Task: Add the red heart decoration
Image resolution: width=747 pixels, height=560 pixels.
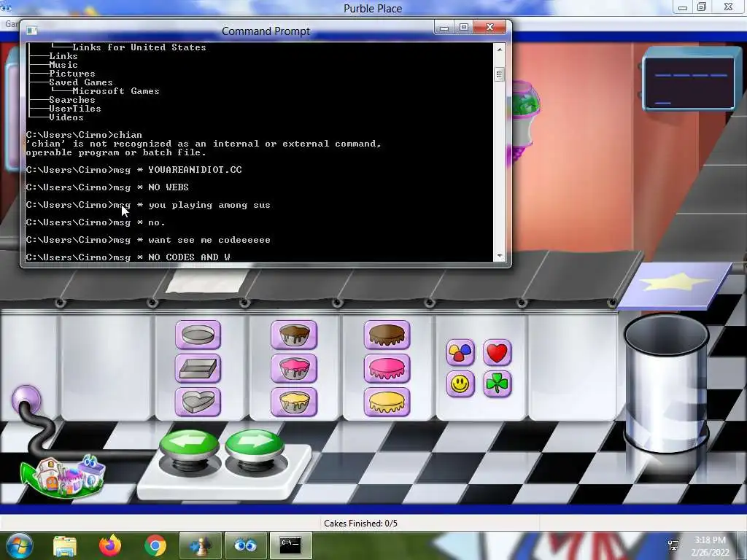Action: 498,353
